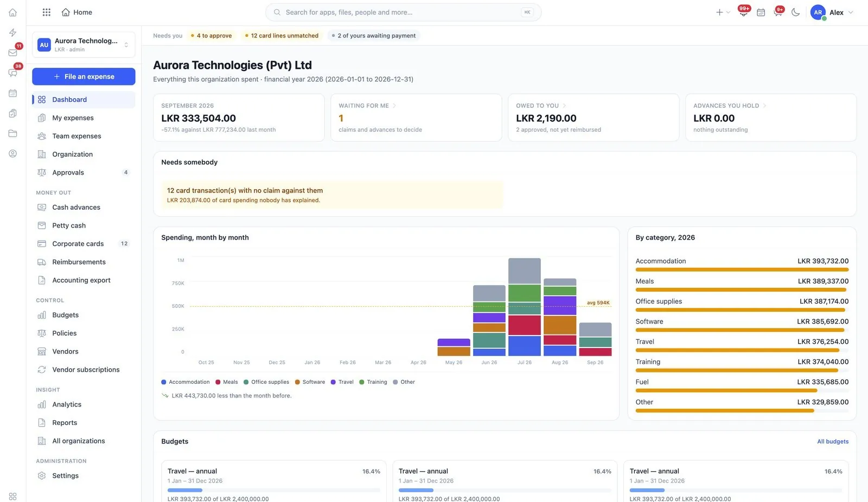This screenshot has width=868, height=502.
Task: Click the Reports document icon
Action: click(42, 423)
